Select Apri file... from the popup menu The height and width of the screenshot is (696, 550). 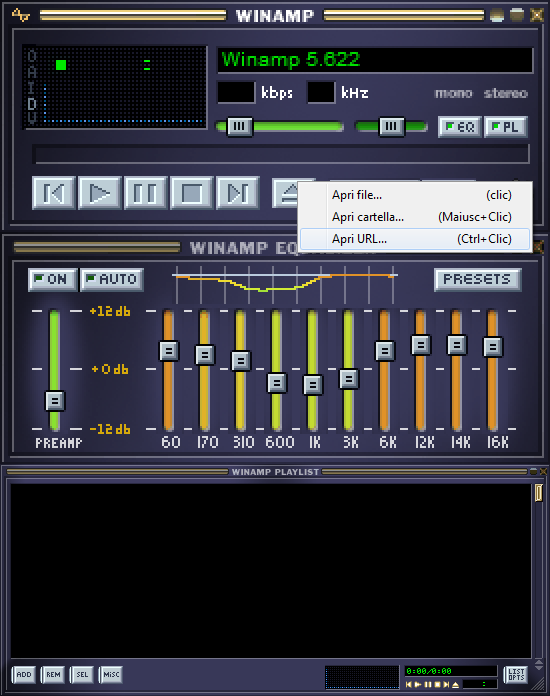pyautogui.click(x=415, y=195)
